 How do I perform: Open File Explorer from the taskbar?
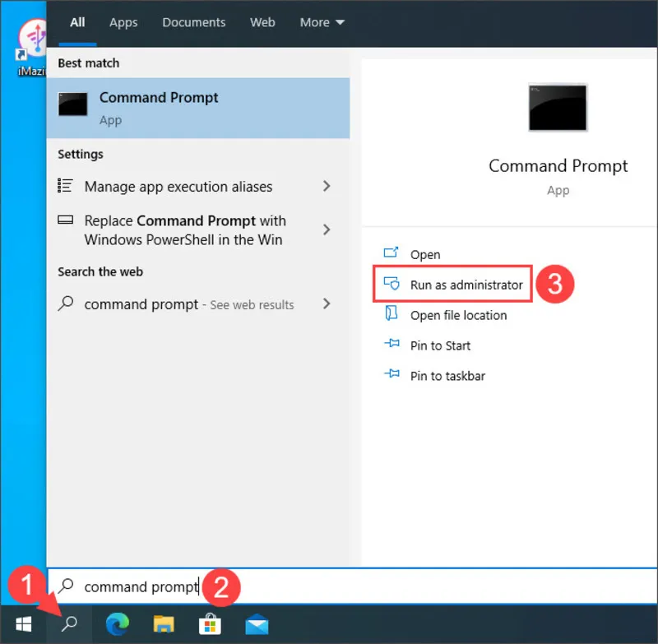click(164, 624)
